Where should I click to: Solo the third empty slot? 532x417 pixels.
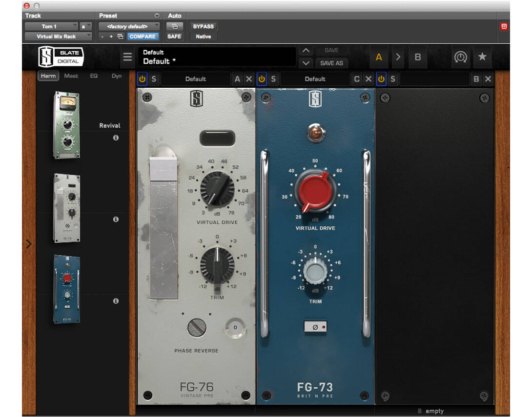pos(392,79)
